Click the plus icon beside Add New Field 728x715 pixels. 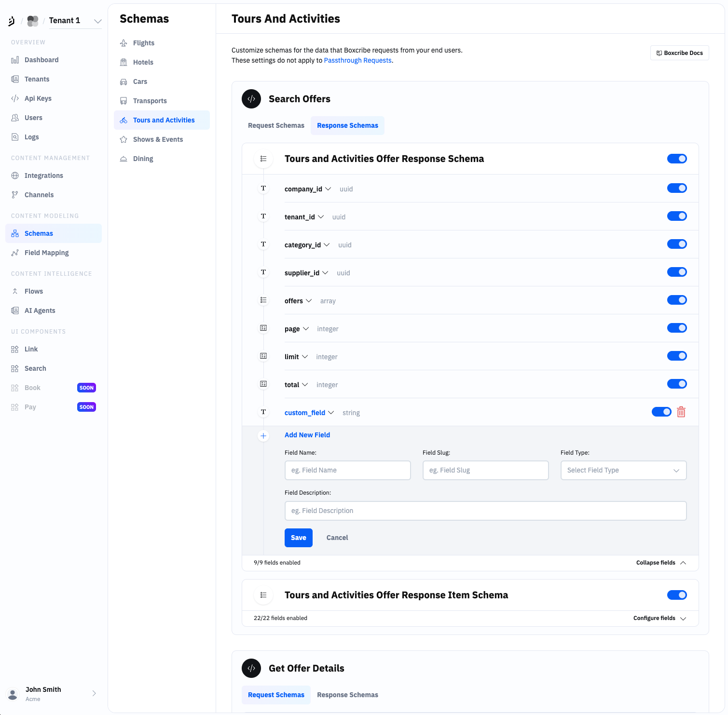263,436
